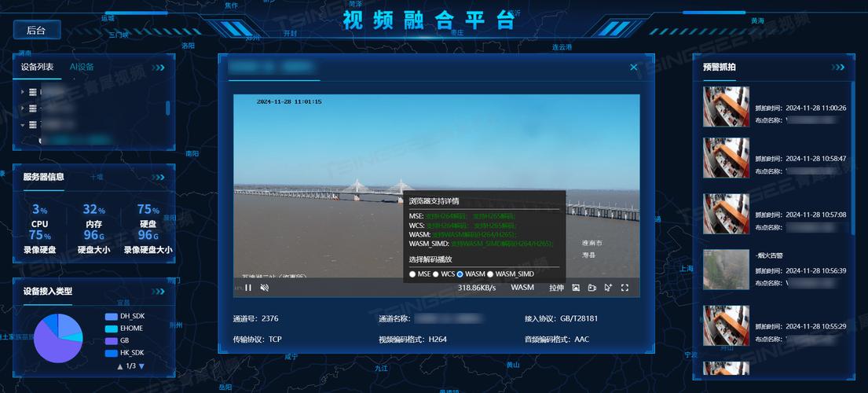Open the 后台 backend button
The width and height of the screenshot is (868, 393).
point(37,31)
